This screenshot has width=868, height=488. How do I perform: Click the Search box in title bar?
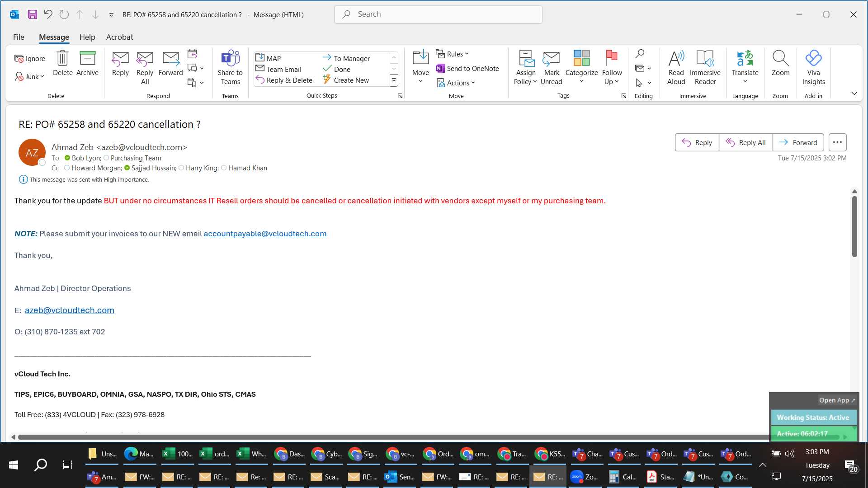[x=438, y=14]
